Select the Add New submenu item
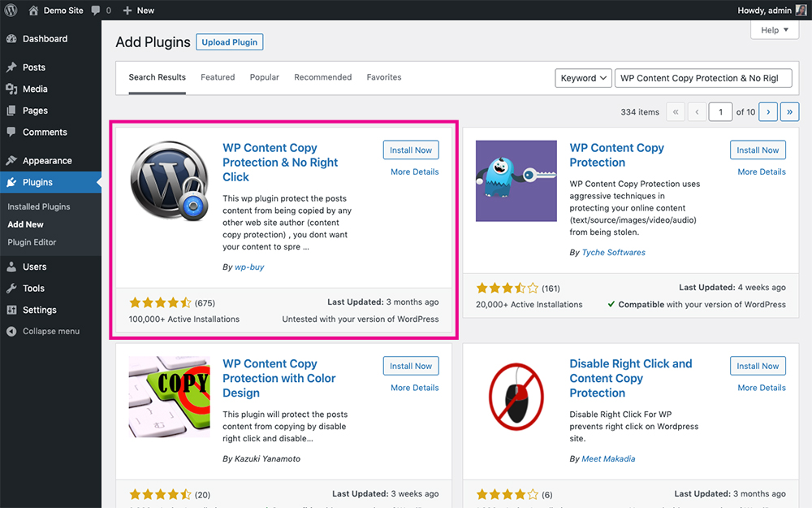This screenshot has height=508, width=812. coord(25,224)
